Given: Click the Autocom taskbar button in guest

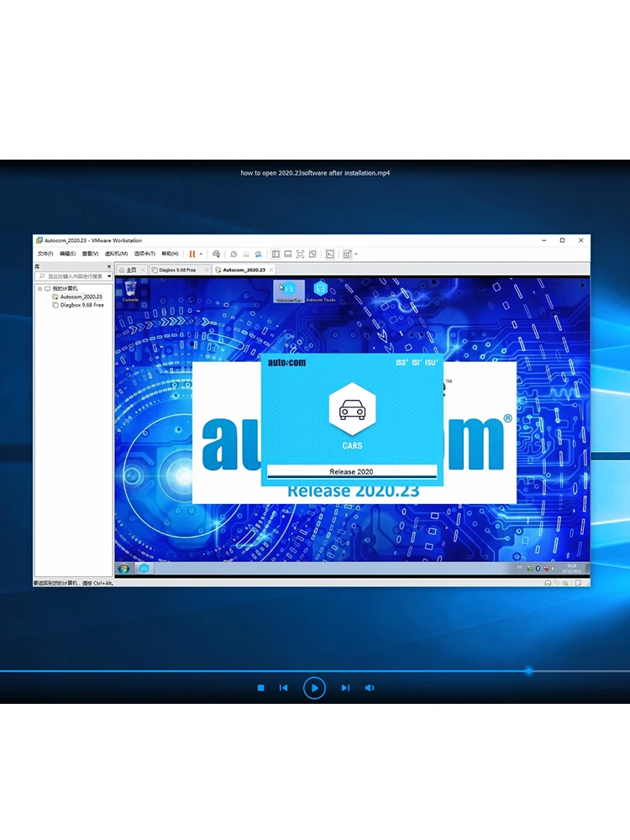Looking at the screenshot, I should click(x=144, y=569).
